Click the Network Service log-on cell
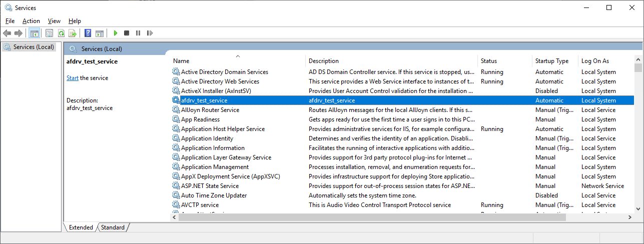The width and height of the screenshot is (644, 244). click(602, 186)
